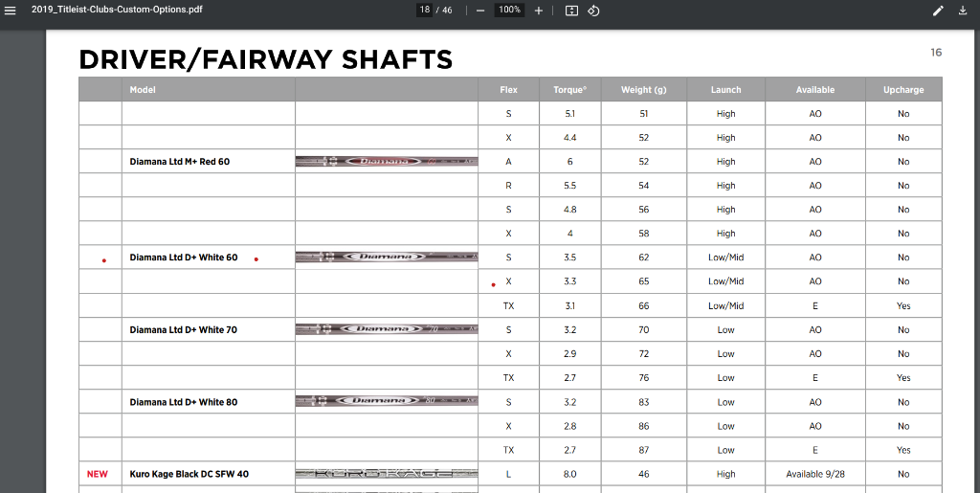Click torque value 5.1
Viewport: 980px width, 493px height.
[x=570, y=114]
